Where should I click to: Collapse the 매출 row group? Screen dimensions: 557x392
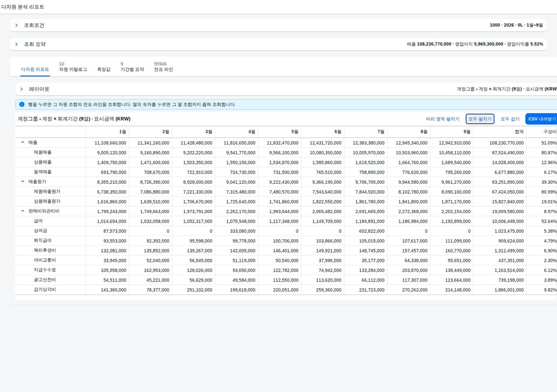pyautogui.click(x=23, y=142)
